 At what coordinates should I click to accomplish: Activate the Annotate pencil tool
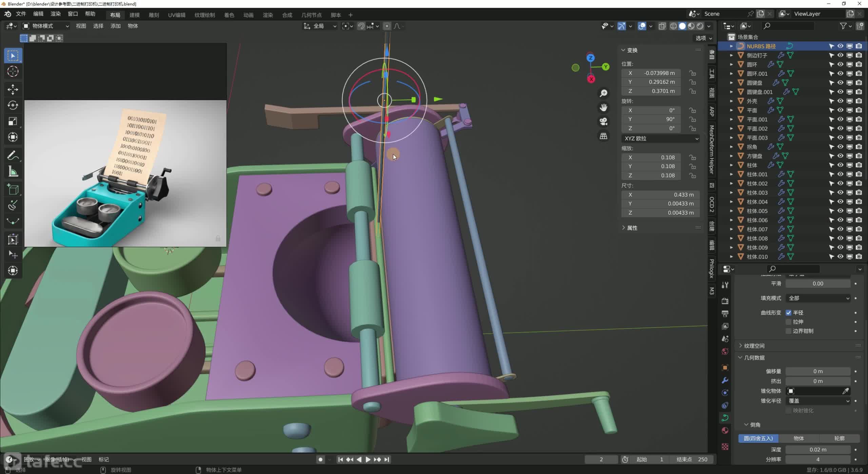(x=13, y=156)
